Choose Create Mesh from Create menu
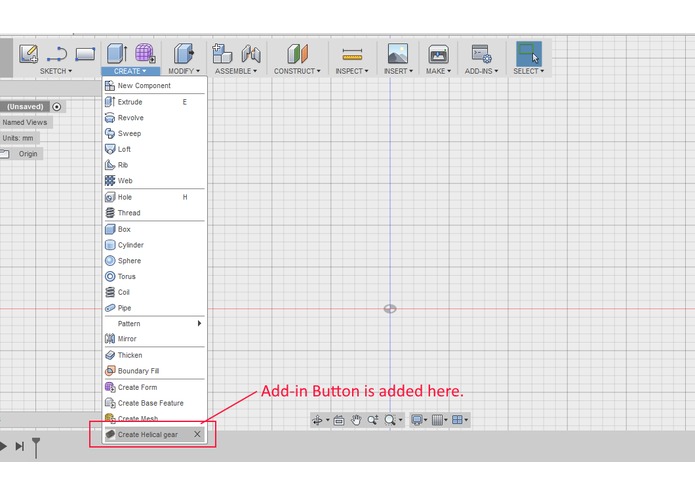695x494 pixels. [x=154, y=418]
